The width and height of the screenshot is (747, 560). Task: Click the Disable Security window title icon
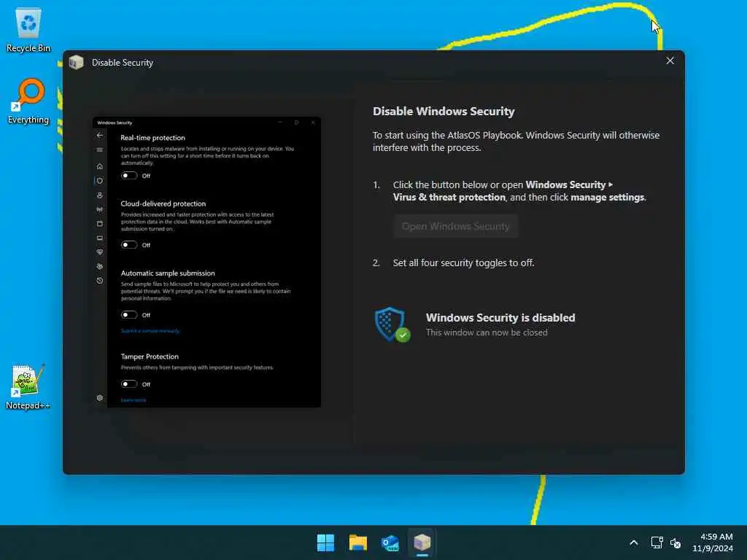[x=76, y=63]
